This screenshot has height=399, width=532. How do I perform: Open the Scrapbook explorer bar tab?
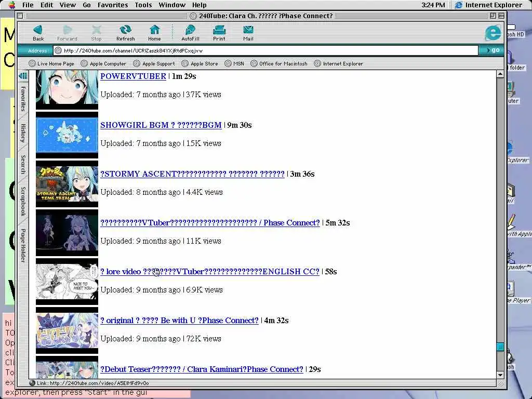pyautogui.click(x=23, y=201)
